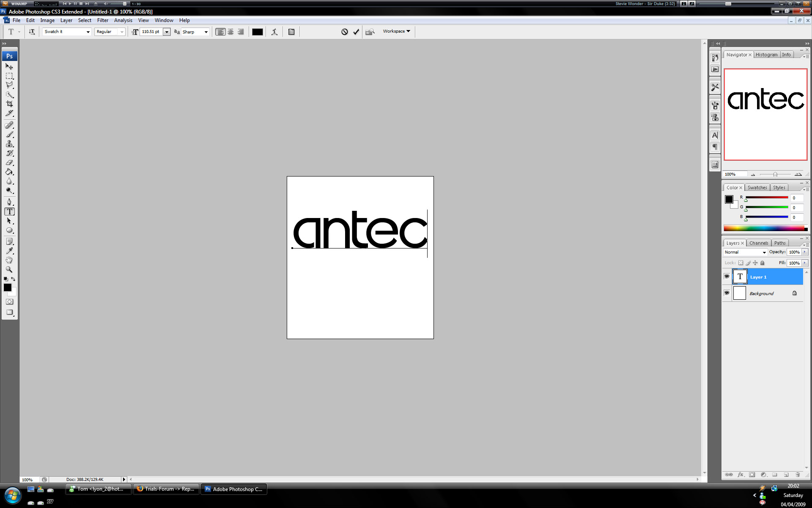
Task: Open Trials-Forum taskbar button
Action: [166, 489]
